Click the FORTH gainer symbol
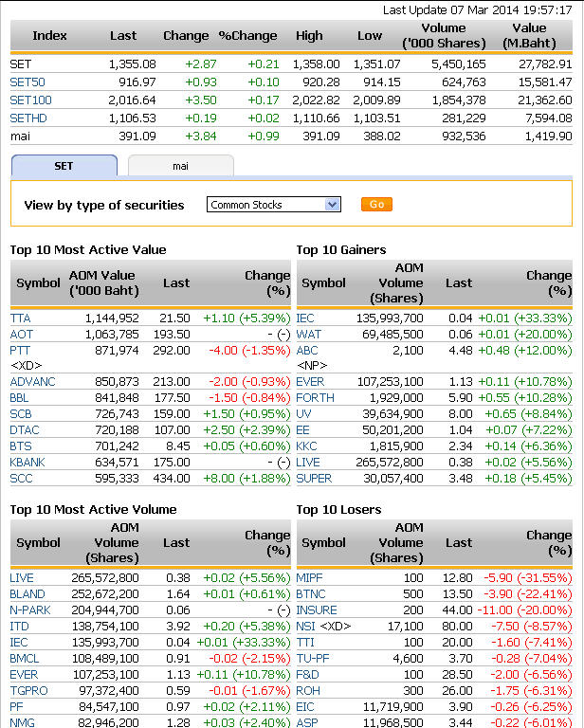The height and width of the screenshot is (728, 584). 315,397
